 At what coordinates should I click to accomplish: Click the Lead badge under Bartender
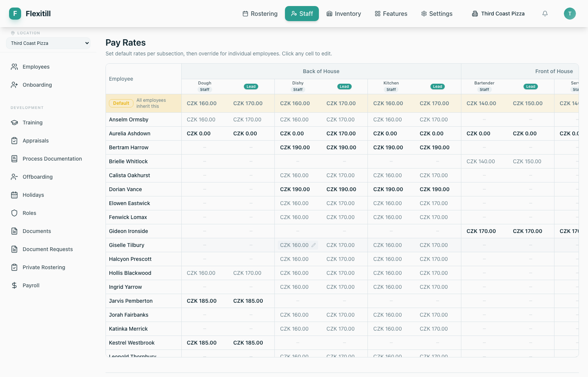pyautogui.click(x=531, y=86)
